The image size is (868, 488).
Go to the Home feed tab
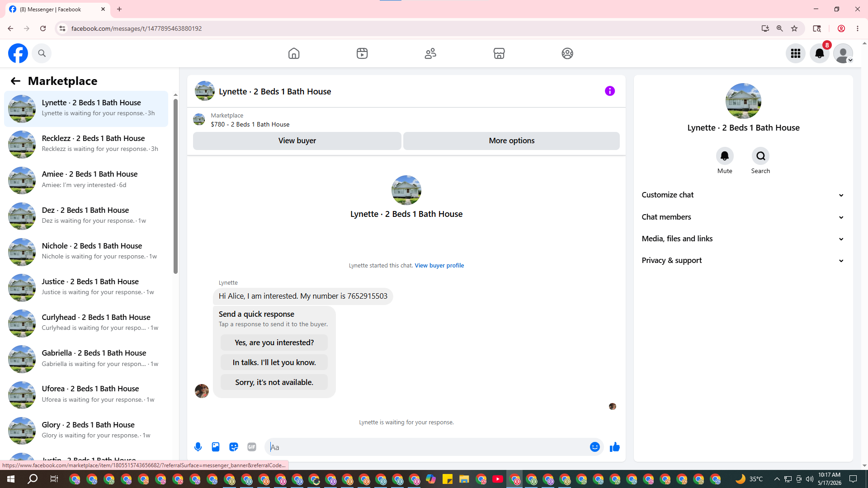pos(294,53)
